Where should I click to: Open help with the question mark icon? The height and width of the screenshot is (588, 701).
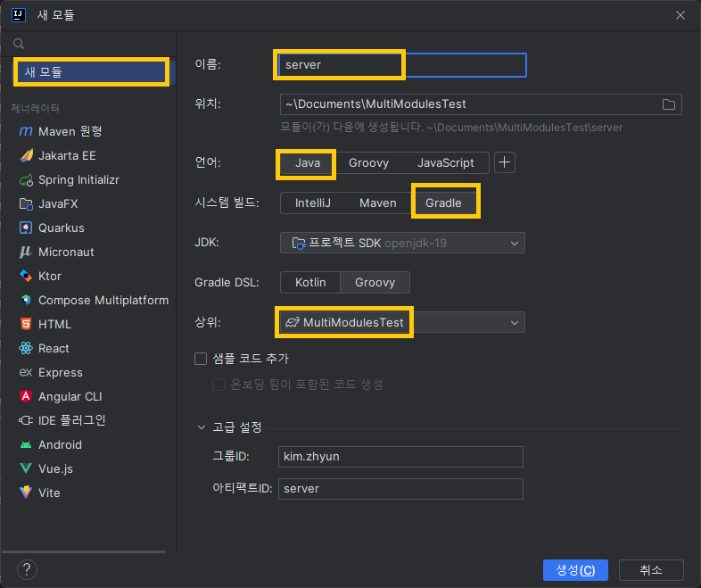tap(27, 569)
